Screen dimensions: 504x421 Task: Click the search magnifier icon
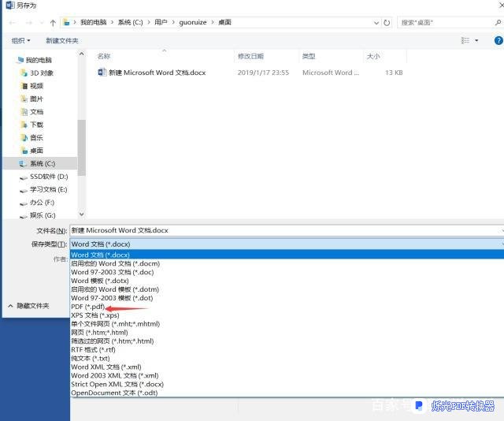[498, 22]
